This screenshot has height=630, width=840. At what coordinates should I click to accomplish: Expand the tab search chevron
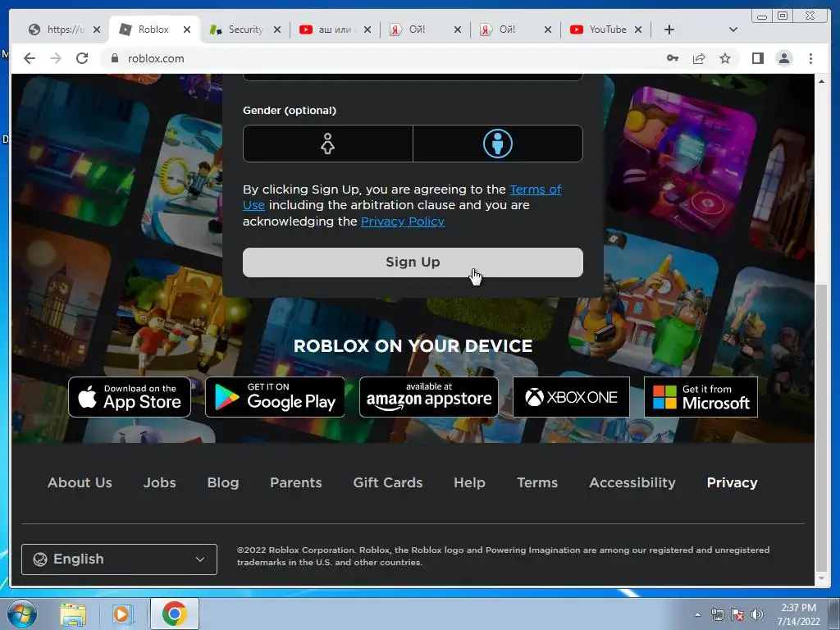coord(733,30)
